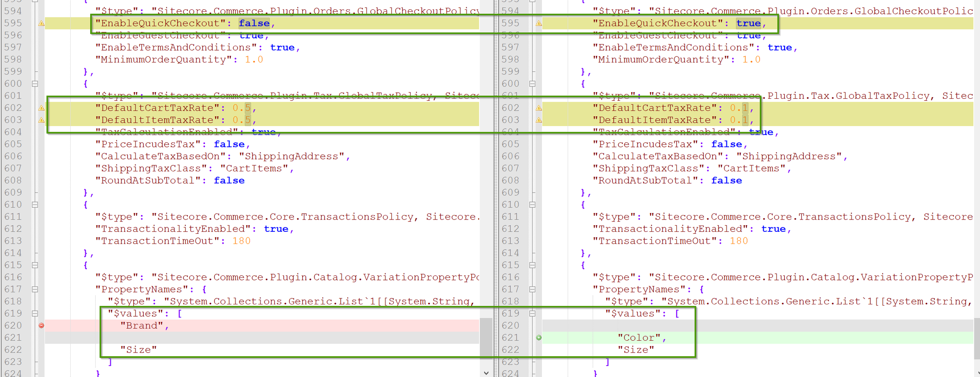980x377 pixels.
Task: Click the "true" value of EnableQuickCheckout in right pane
Action: pyautogui.click(x=748, y=24)
